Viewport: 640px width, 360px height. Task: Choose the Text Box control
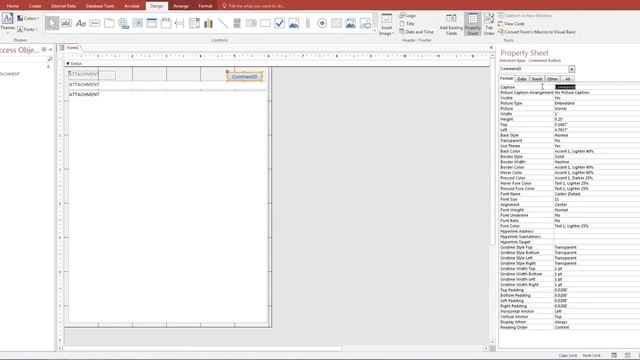[66, 23]
